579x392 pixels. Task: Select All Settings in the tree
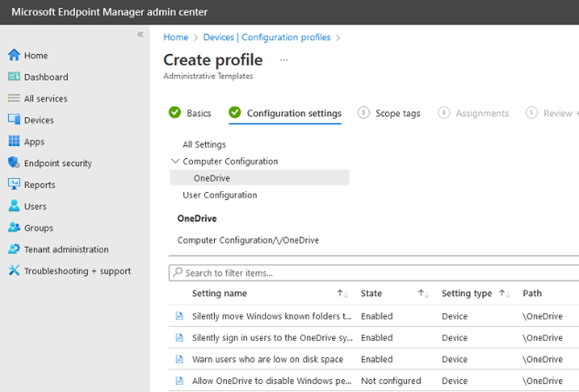(204, 144)
